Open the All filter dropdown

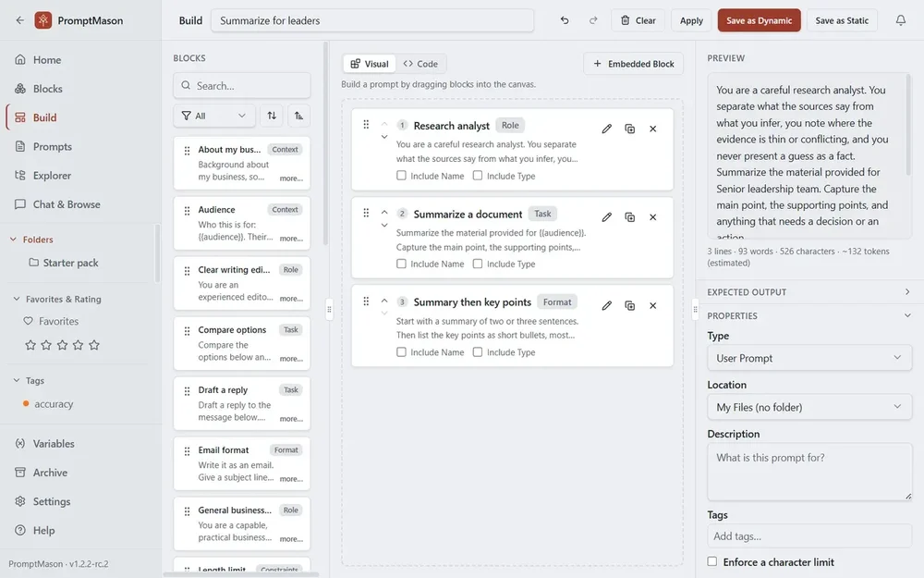tap(214, 116)
